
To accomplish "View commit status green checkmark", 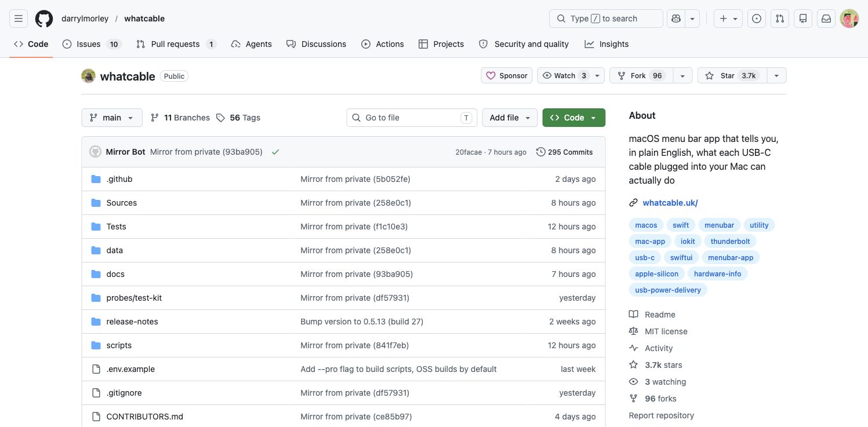I will [275, 152].
